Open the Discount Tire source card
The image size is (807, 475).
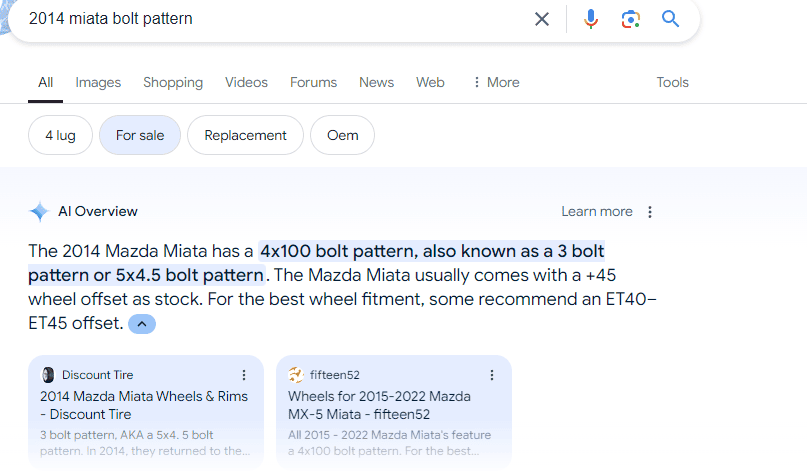click(x=146, y=411)
